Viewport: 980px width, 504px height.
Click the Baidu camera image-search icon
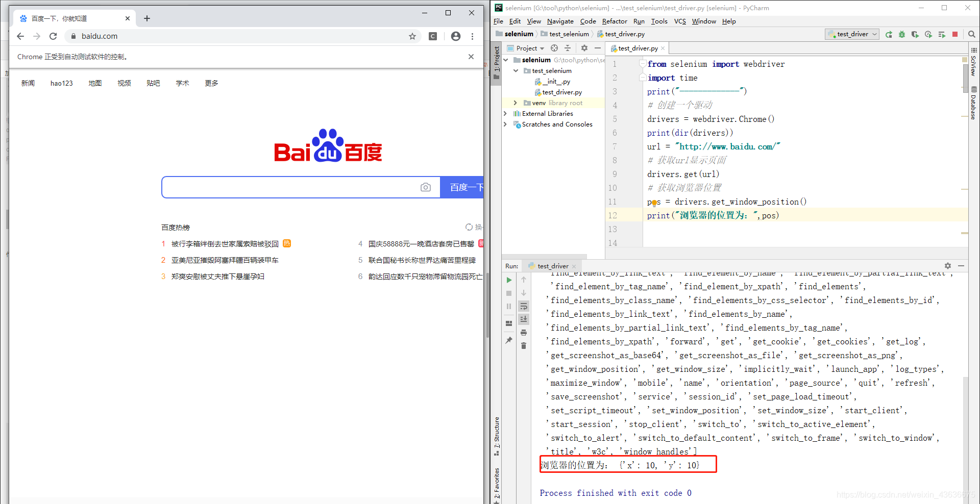pos(426,187)
